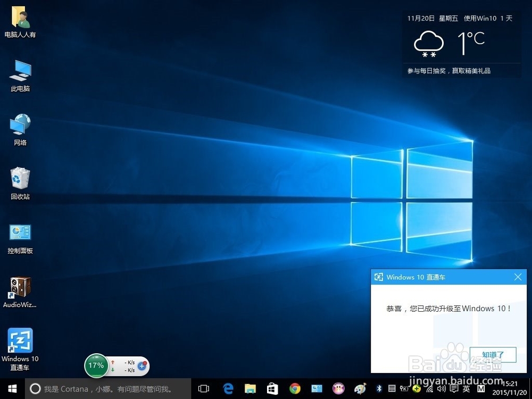The width and height of the screenshot is (532, 399).
Task: Click the Cortana search box
Action: (x=108, y=389)
